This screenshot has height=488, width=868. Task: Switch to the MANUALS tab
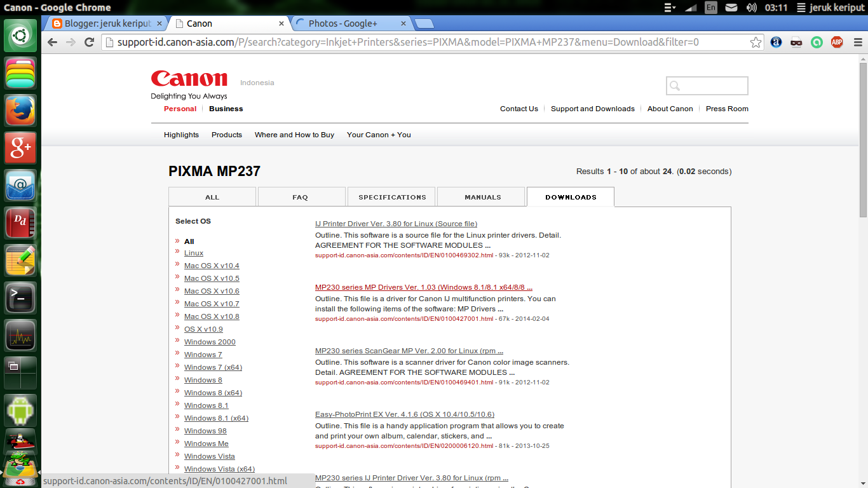(481, 196)
